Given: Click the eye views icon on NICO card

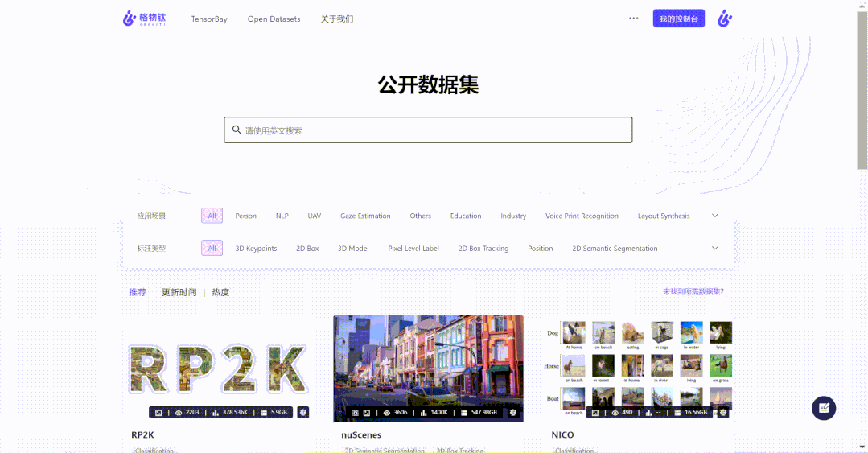Looking at the screenshot, I should (615, 413).
